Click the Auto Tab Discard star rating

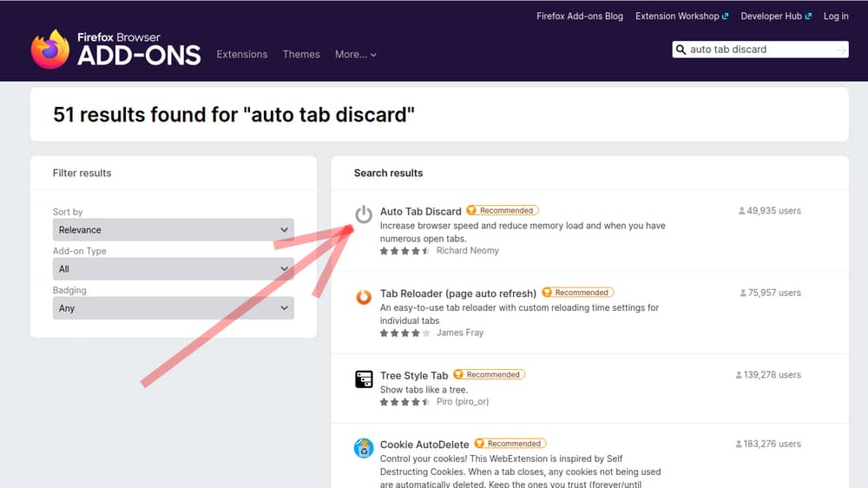[404, 251]
